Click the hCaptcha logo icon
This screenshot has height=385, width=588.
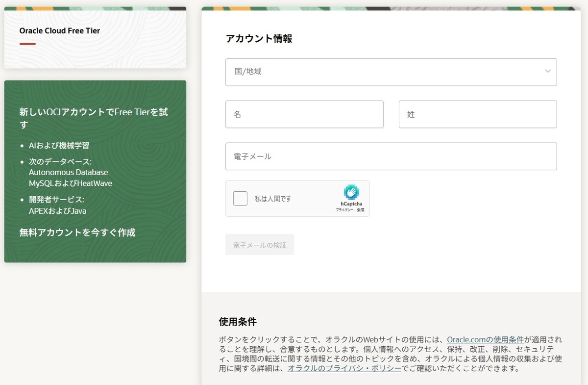coord(351,192)
